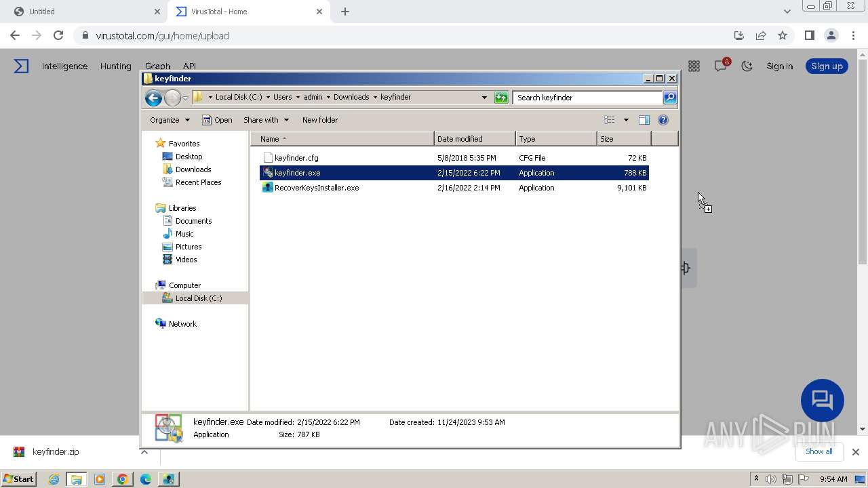
Task: Open Favorites in navigation pane
Action: (x=184, y=144)
